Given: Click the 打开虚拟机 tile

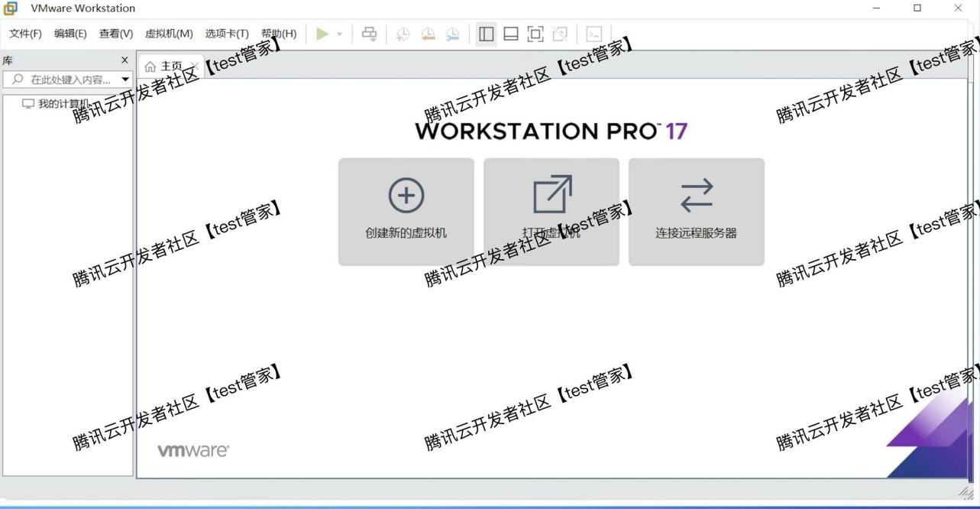Looking at the screenshot, I should [x=551, y=211].
